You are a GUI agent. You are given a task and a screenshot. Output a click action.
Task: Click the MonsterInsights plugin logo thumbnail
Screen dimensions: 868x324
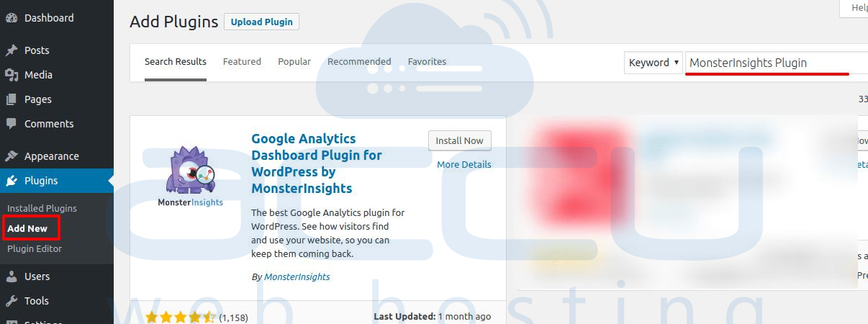click(x=191, y=176)
